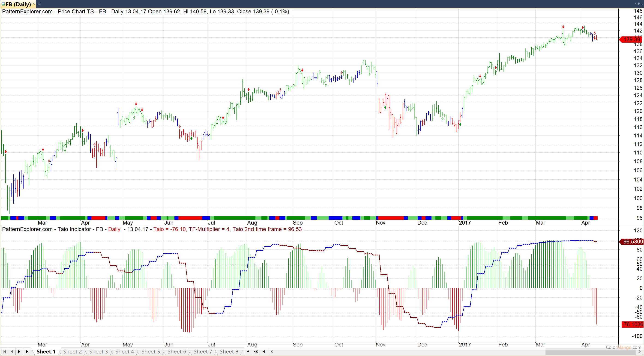Viewport: 644px width, 356px height.
Task: Open the document tab list dropdown arrow
Action: tap(642, 4)
